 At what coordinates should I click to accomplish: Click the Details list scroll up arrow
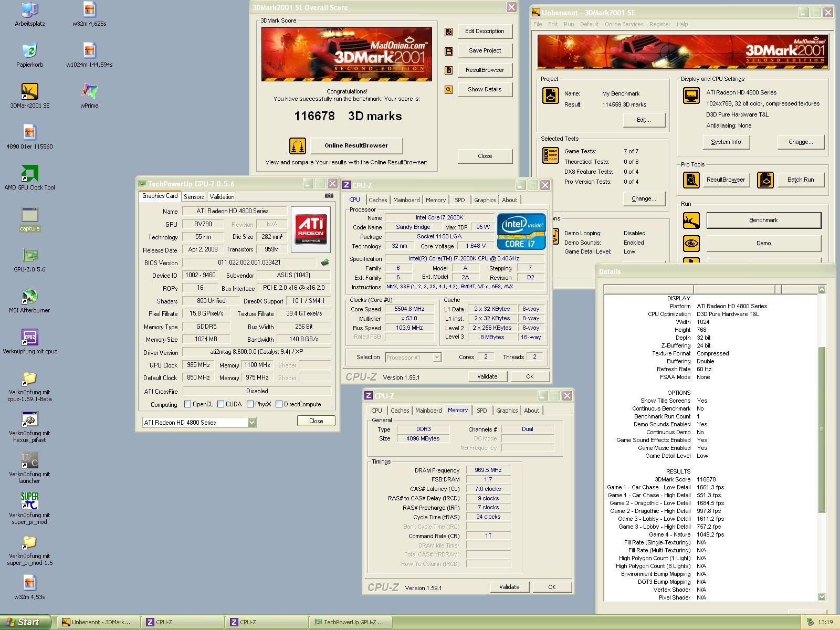click(x=822, y=289)
